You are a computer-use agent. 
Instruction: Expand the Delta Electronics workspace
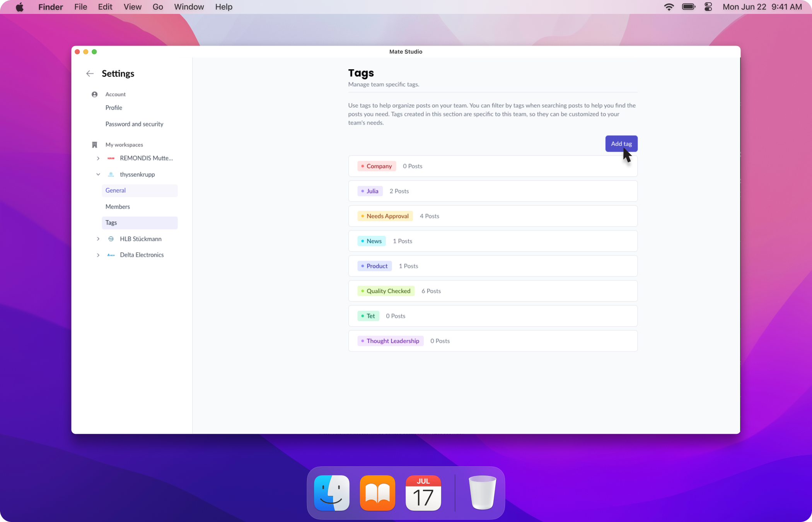[98, 255]
